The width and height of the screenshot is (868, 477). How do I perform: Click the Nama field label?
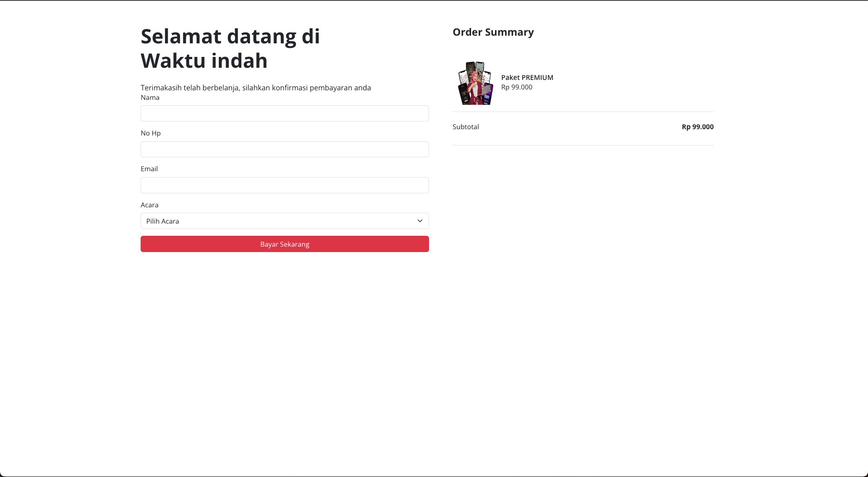[x=150, y=97]
